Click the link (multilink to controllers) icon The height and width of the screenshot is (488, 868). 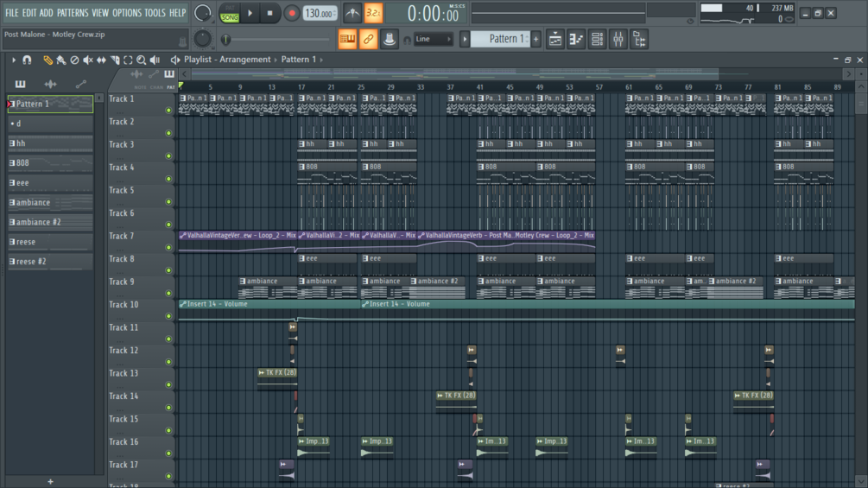(368, 39)
